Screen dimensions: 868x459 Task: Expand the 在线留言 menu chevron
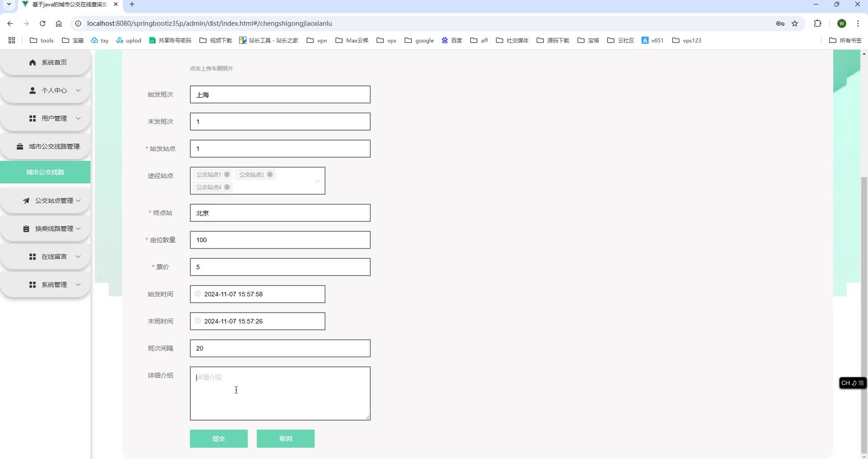78,257
